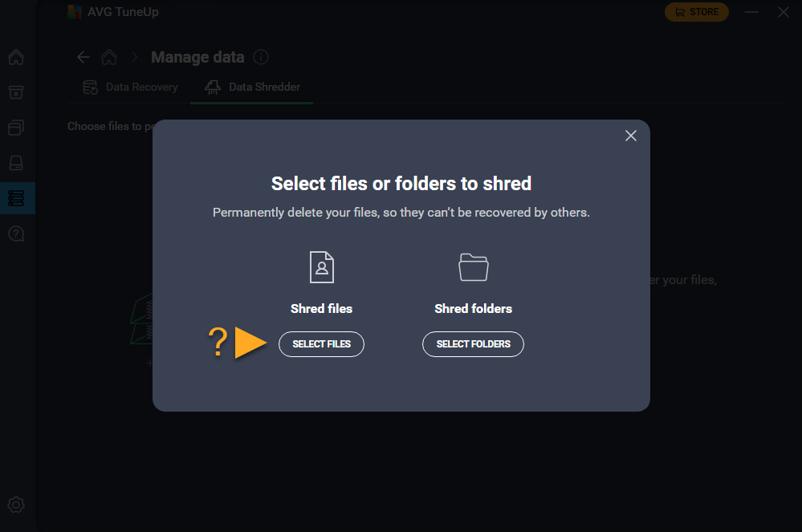Switch to the Data Recovery tab
Screen dimensions: 802x532
[x=131, y=87]
